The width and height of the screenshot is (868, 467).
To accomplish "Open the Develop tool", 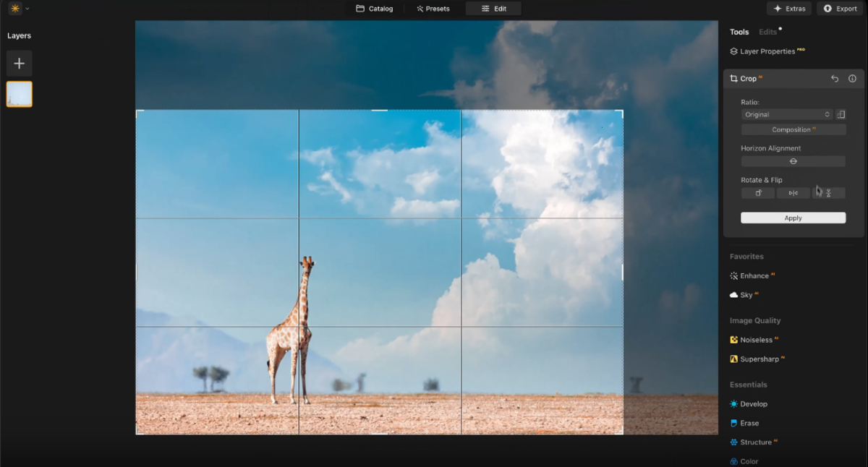I will tap(754, 403).
